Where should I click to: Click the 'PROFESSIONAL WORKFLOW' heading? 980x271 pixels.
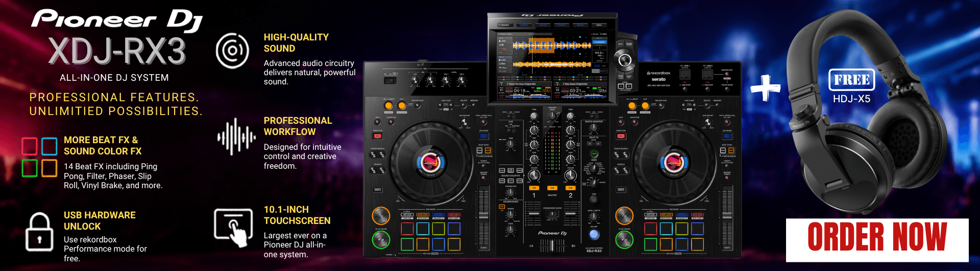coord(298,126)
